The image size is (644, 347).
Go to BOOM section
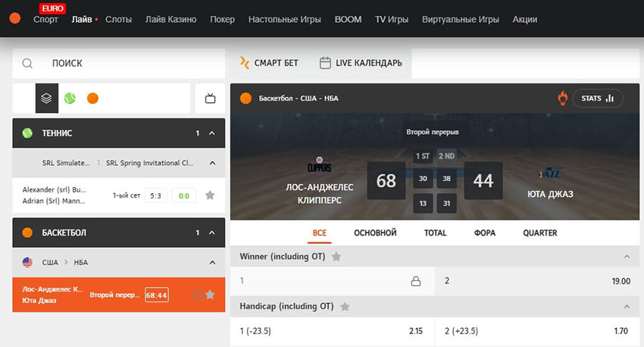pyautogui.click(x=348, y=19)
